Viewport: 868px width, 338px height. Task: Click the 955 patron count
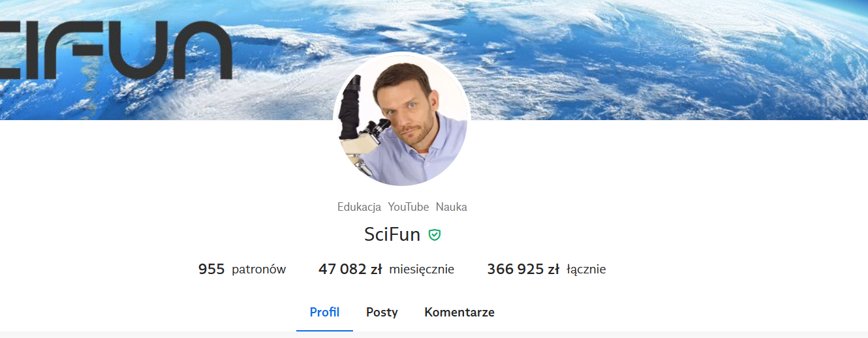211,269
